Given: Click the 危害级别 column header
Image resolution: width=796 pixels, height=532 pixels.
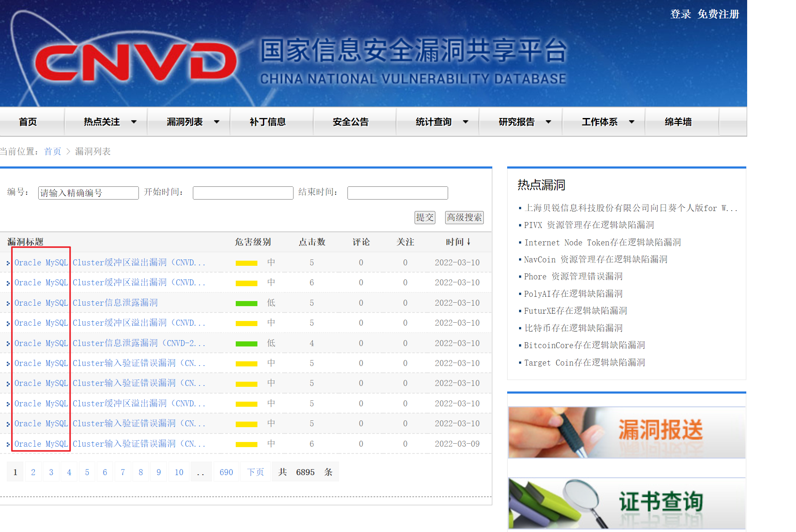Looking at the screenshot, I should click(253, 242).
